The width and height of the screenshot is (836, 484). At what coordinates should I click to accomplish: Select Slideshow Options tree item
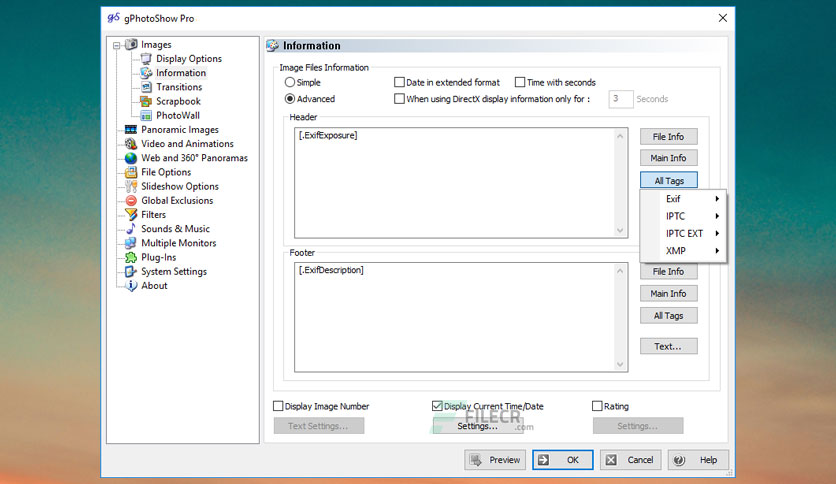pyautogui.click(x=180, y=186)
